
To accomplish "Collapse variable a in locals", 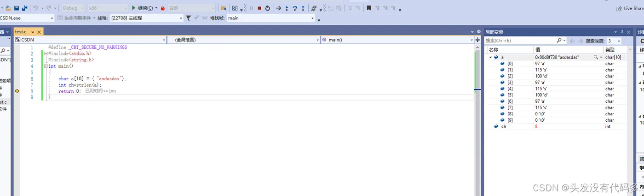I will pos(490,57).
